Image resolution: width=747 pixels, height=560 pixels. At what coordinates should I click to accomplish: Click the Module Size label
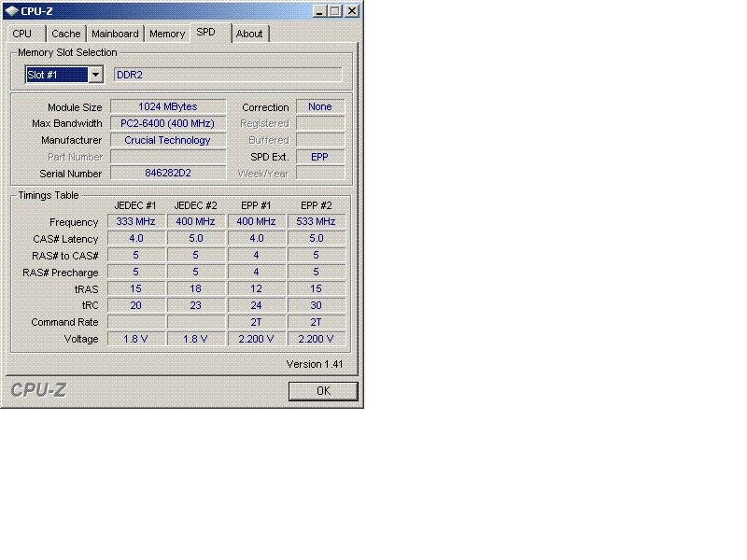[x=75, y=107]
